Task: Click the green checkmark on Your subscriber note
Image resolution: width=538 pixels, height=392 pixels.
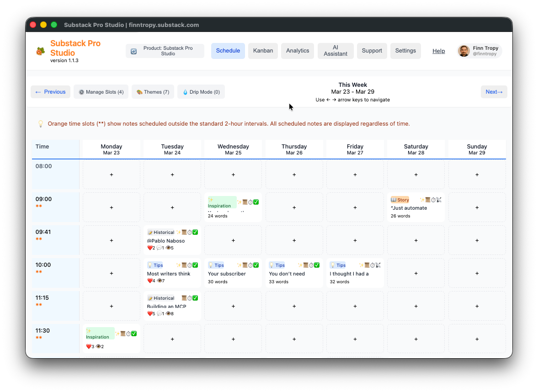Action: click(256, 265)
